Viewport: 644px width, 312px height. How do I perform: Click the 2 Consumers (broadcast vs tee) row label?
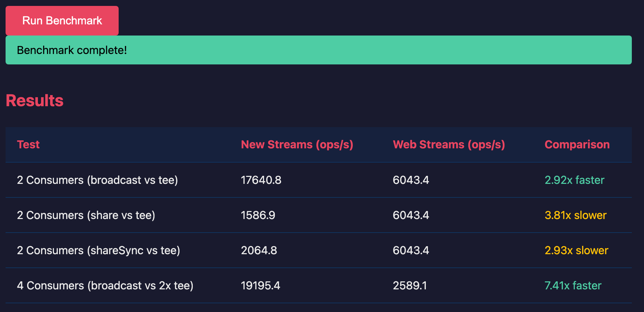[97, 180]
